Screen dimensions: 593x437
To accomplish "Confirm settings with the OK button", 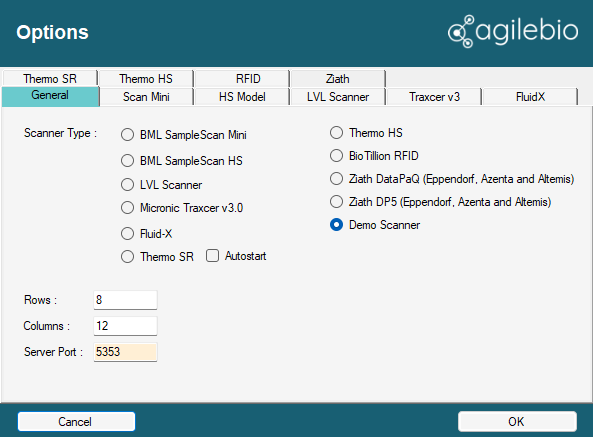I will pos(517,422).
